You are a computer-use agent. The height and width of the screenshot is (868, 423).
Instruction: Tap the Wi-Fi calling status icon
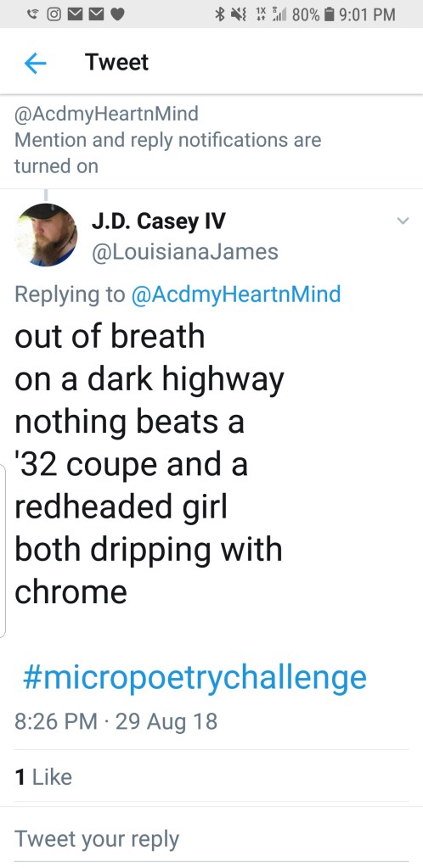pyautogui.click(x=32, y=14)
